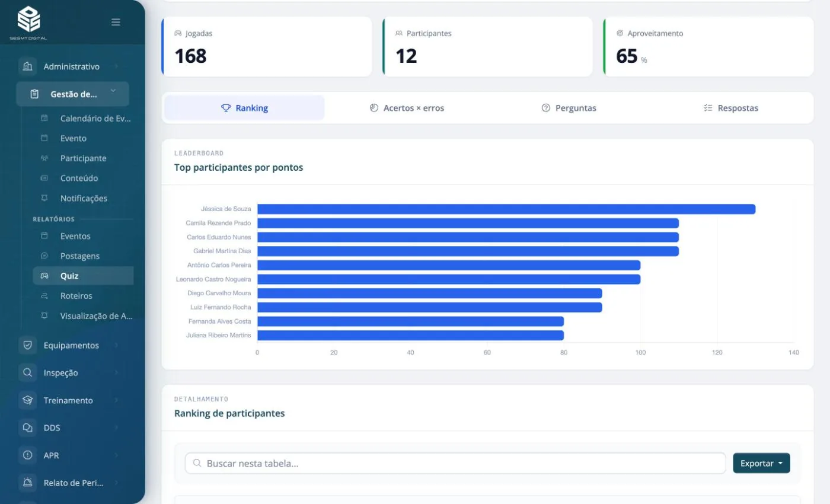
Task: Open the Respostas tab
Action: tap(731, 108)
